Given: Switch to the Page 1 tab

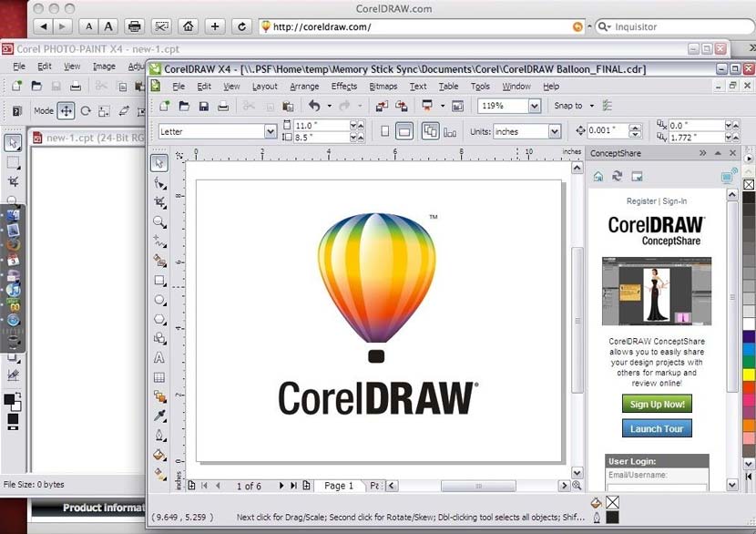Looking at the screenshot, I should click(x=339, y=486).
